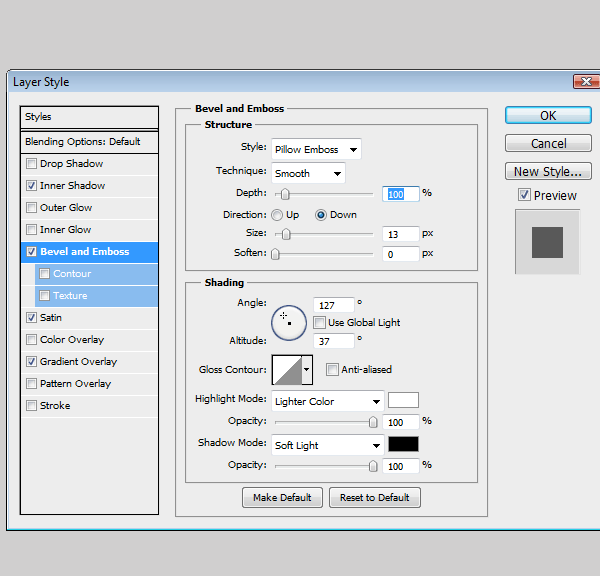Viewport: 600px width, 576px height.
Task: Open the Pattern Overlay settings label
Action: point(75,384)
